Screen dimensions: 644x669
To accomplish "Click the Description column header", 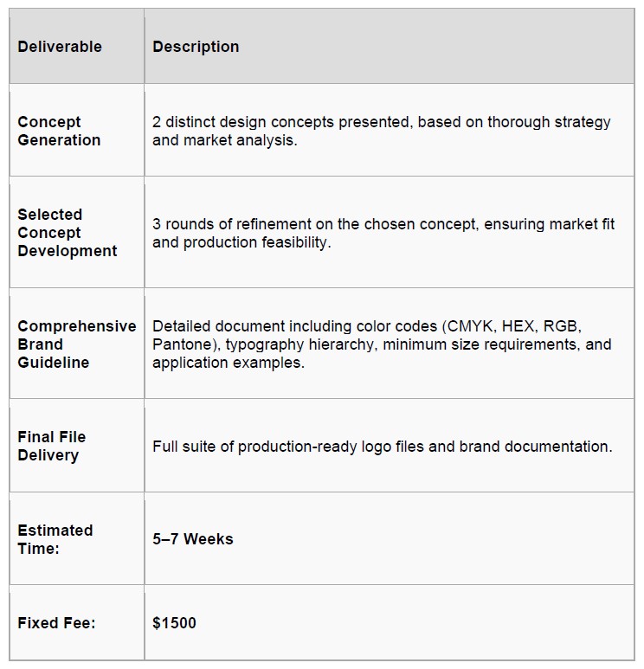I will pos(196,47).
